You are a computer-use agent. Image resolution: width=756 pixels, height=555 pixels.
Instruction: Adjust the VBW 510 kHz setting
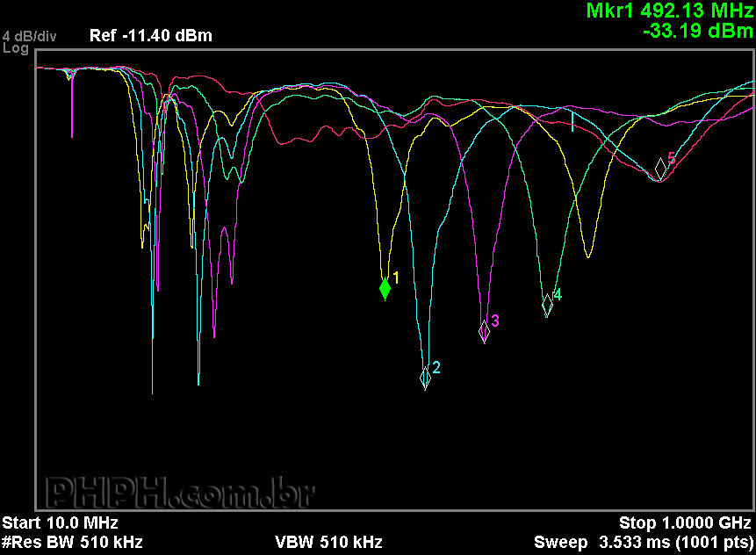pyautogui.click(x=328, y=542)
